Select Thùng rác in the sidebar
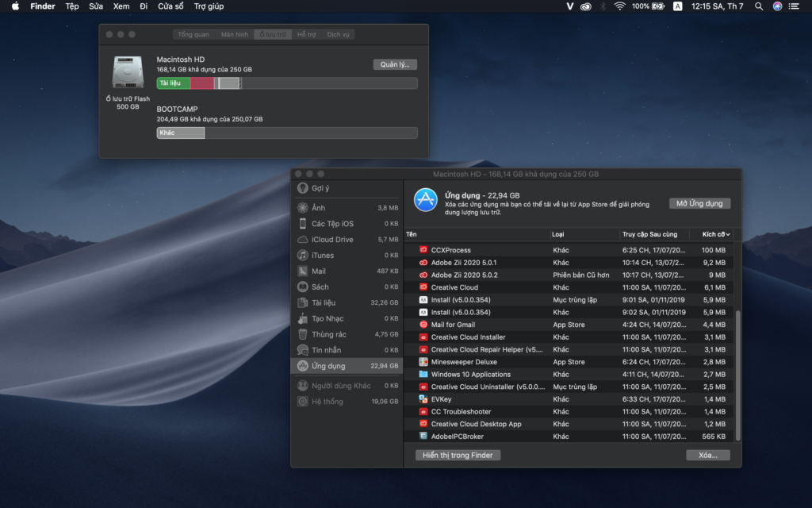Viewport: 812px width, 508px height. click(347, 334)
